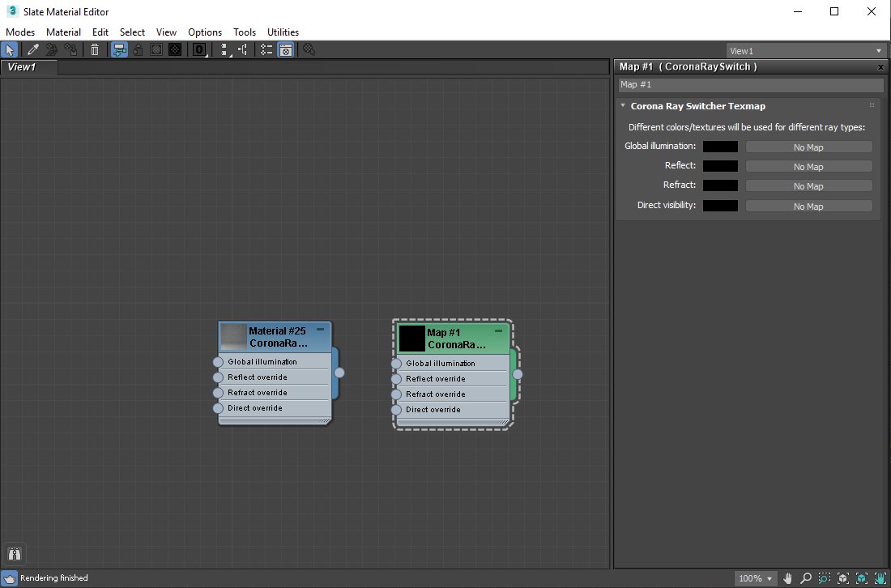Select the Zoom Region tool
Image resolution: width=891 pixels, height=588 pixels.
[825, 578]
